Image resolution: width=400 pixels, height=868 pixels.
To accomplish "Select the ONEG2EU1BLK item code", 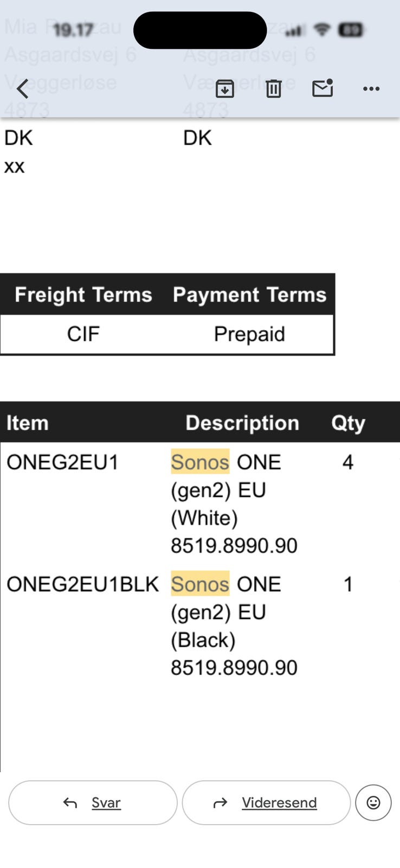I will pos(82,584).
